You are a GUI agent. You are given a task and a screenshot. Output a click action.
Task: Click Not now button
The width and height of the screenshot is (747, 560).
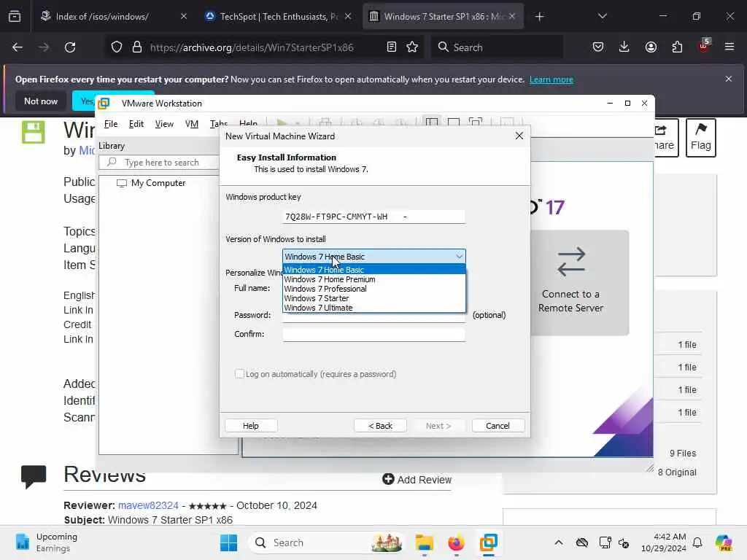41,101
